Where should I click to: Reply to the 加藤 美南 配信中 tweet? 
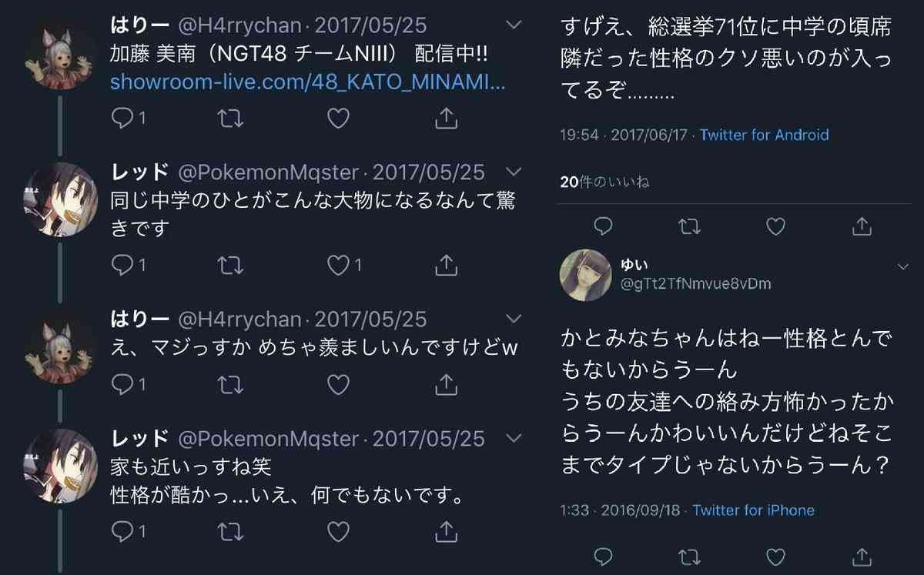click(x=122, y=118)
